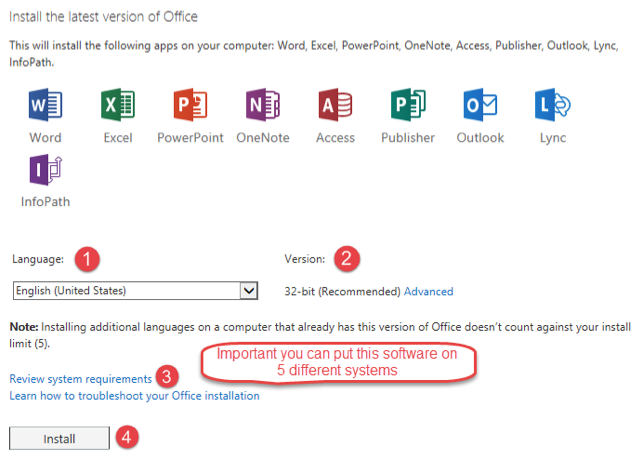The height and width of the screenshot is (460, 640).
Task: Click the 'Word' label text
Action: 45,138
